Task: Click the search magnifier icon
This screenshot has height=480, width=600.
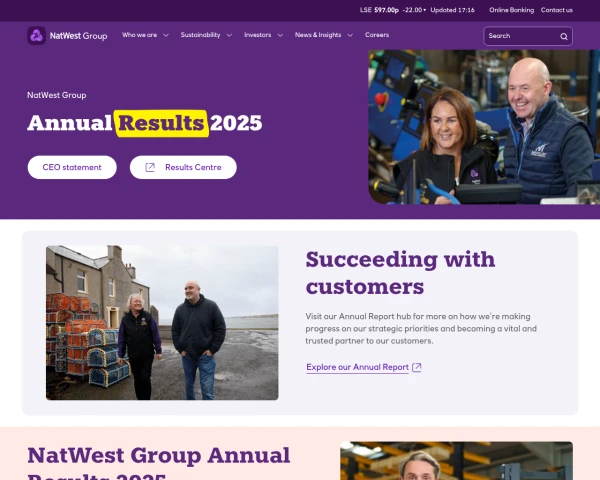Action: [x=564, y=36]
